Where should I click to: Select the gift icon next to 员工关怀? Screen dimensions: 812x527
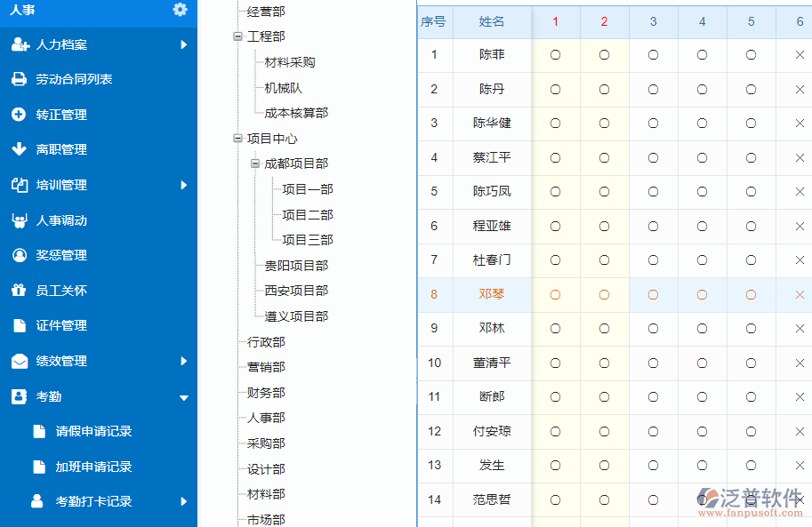click(x=20, y=291)
